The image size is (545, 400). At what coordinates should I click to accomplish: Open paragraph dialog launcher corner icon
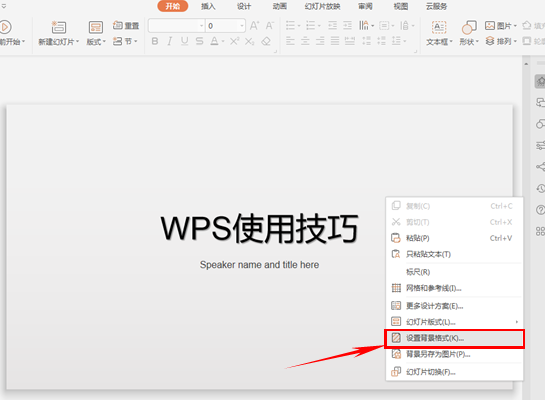[415, 51]
